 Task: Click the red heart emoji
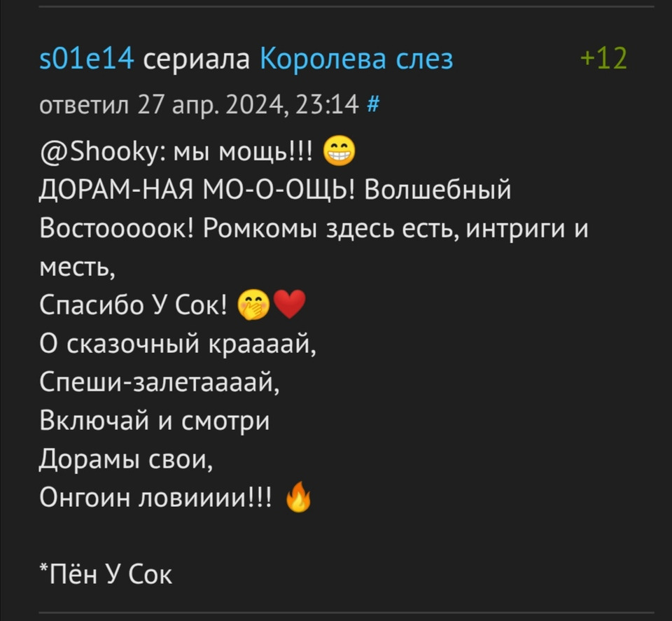289,304
